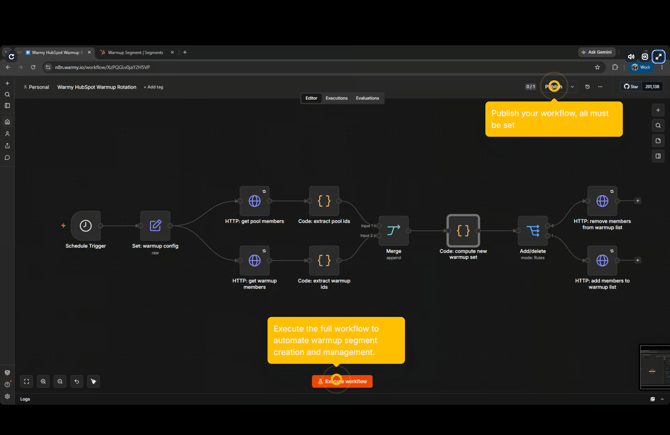Toggle the left sidebar panel icon
The width and height of the screenshot is (670, 435).
[x=7, y=106]
